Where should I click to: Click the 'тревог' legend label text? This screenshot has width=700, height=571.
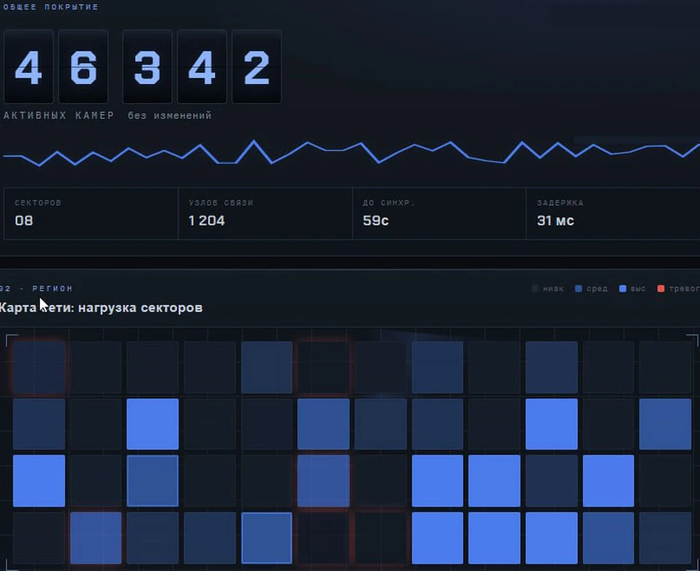(x=684, y=288)
